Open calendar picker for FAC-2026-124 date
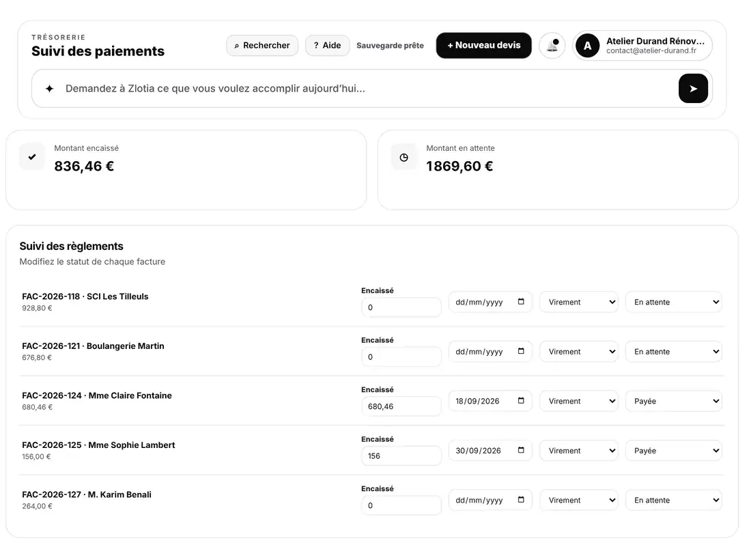Screen dimensions: 751x560 tap(521, 401)
